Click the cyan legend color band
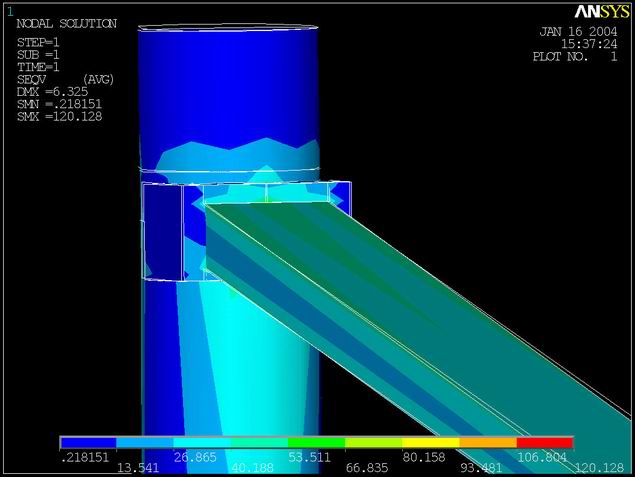Viewport: 635px width, 477px height. pyautogui.click(x=202, y=443)
